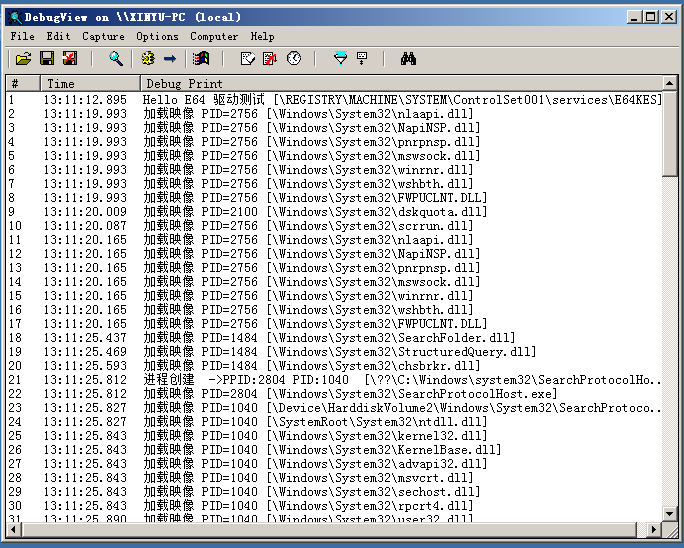Viewport: 684px width, 548px height.
Task: Click the Save floppy disk icon
Action: click(47, 58)
